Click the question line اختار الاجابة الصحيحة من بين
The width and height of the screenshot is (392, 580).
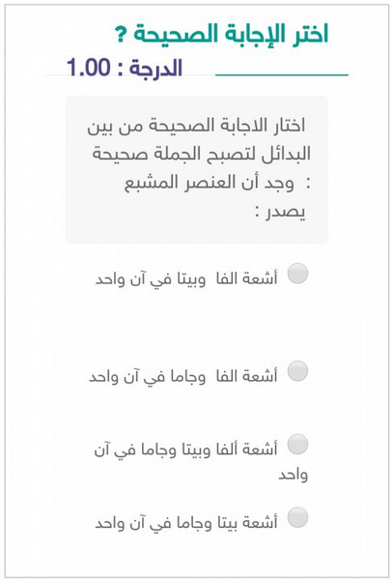point(197,126)
